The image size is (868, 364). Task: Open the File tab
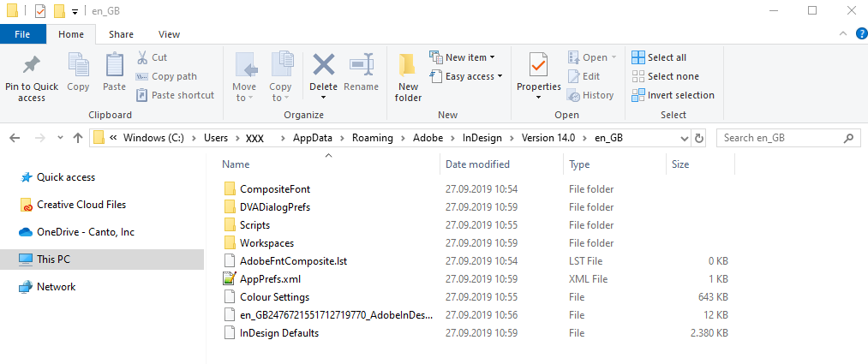click(x=22, y=34)
